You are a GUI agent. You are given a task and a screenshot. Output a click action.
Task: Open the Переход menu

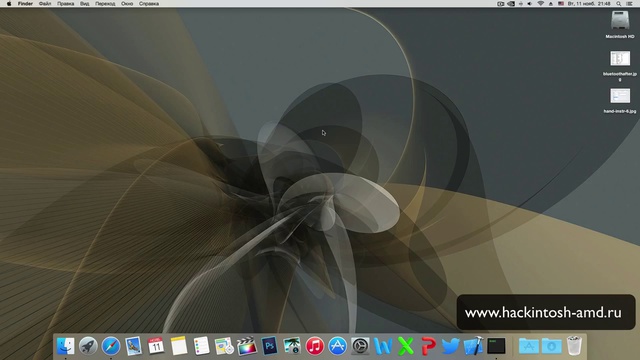(105, 4)
